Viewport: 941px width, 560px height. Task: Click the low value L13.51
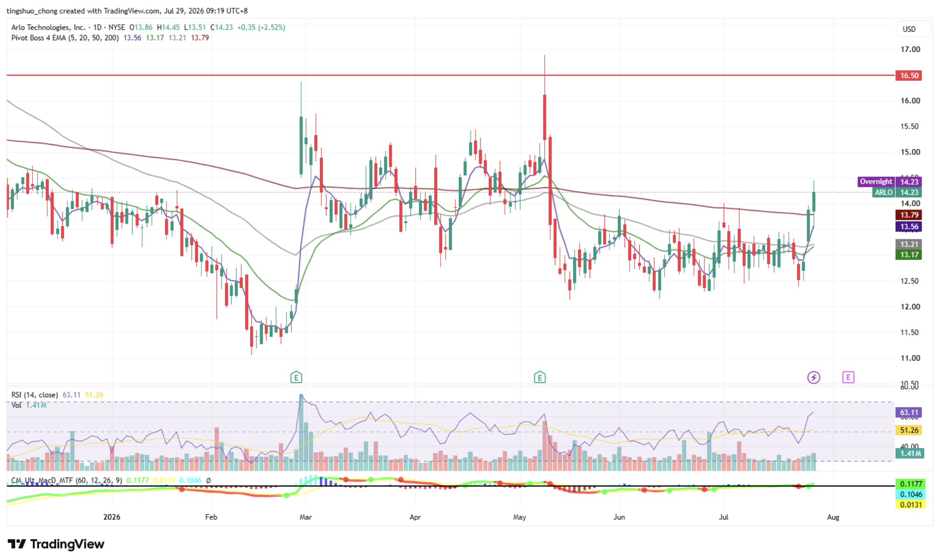coord(195,27)
